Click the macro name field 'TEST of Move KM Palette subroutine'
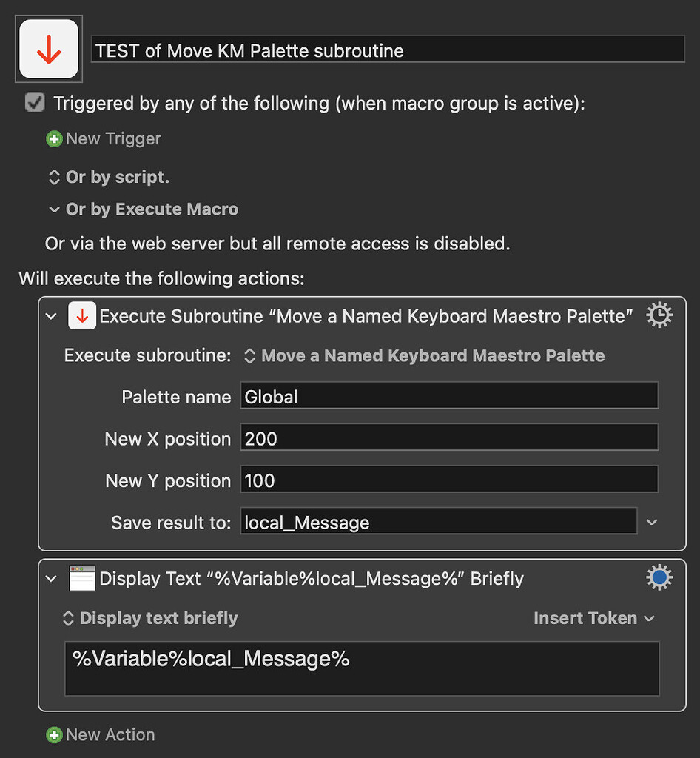This screenshot has height=758, width=700. point(388,50)
